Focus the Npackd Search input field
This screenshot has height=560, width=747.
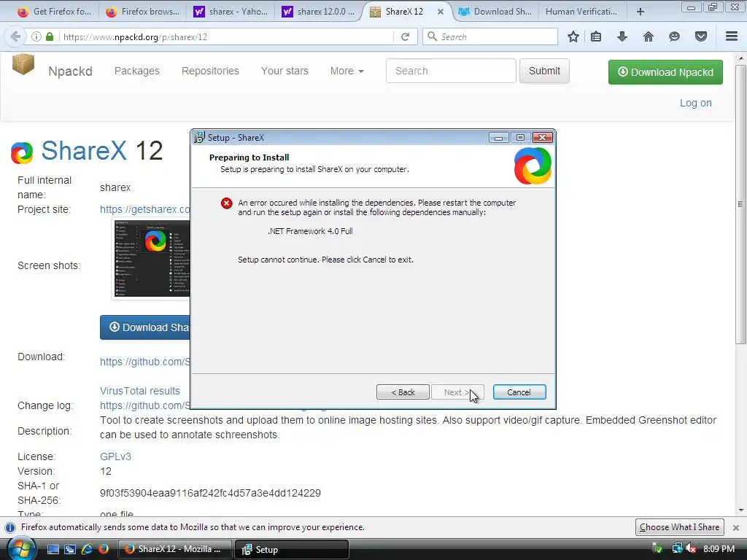point(451,71)
